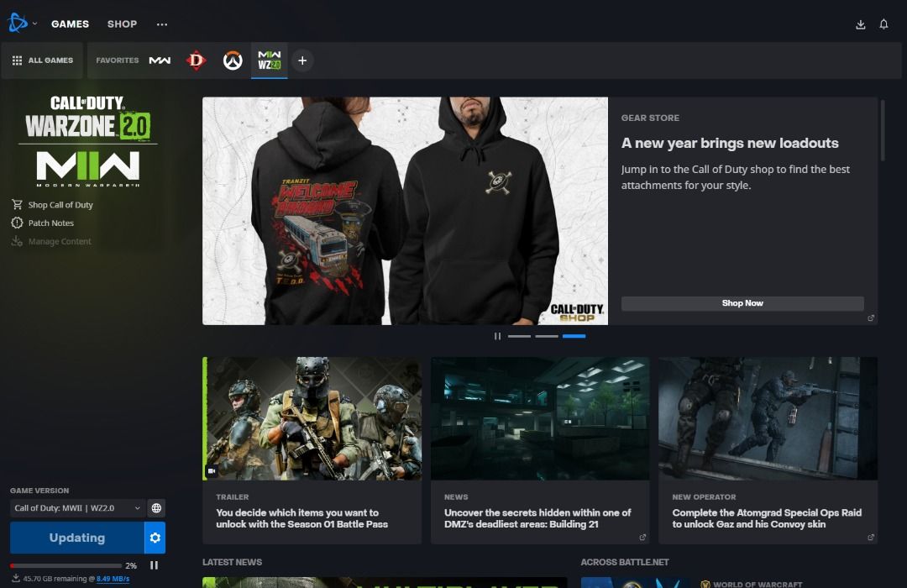This screenshot has height=588, width=907.
Task: Open the Gaz Convoy skin article title
Action: click(767, 518)
